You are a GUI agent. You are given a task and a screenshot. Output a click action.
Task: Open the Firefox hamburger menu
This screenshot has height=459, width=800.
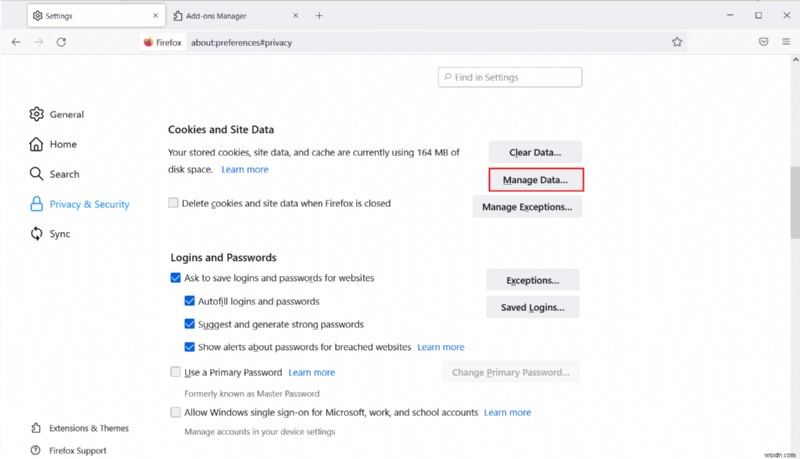(786, 42)
